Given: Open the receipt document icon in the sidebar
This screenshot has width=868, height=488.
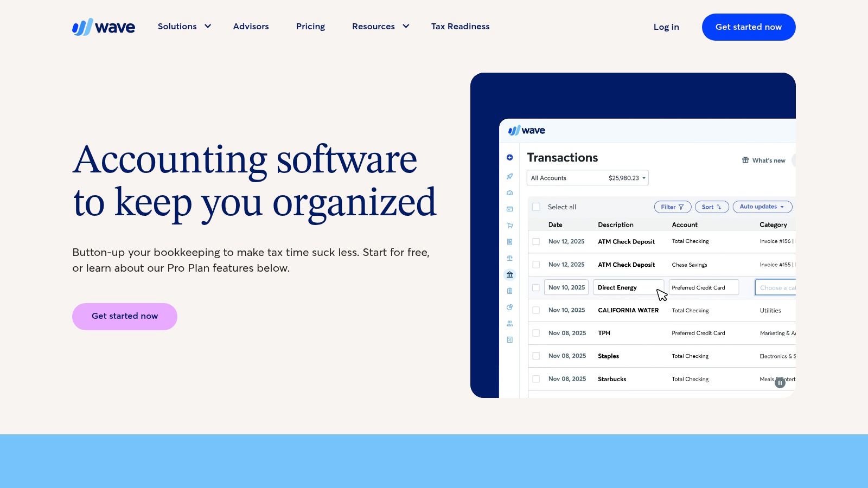Looking at the screenshot, I should (x=509, y=242).
